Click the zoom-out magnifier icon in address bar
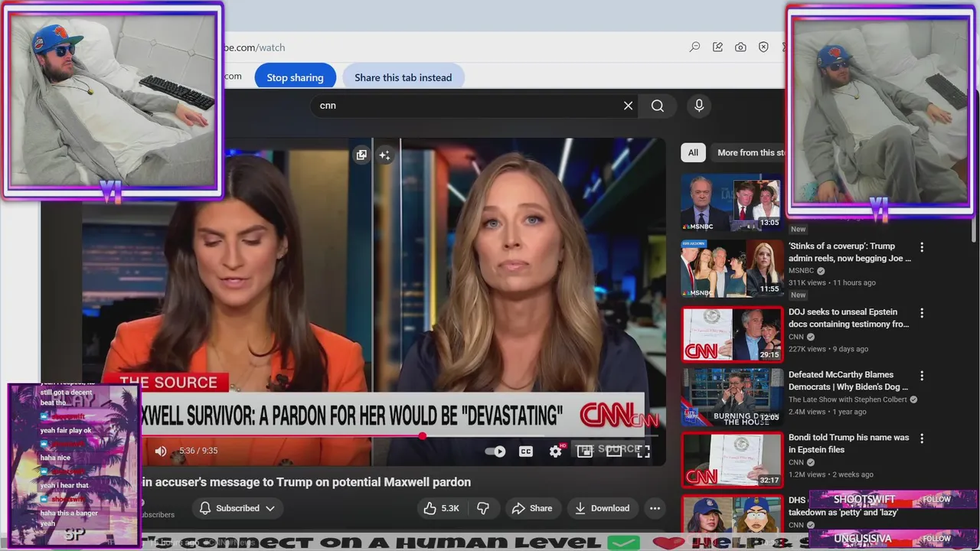The image size is (980, 551). pyautogui.click(x=694, y=47)
